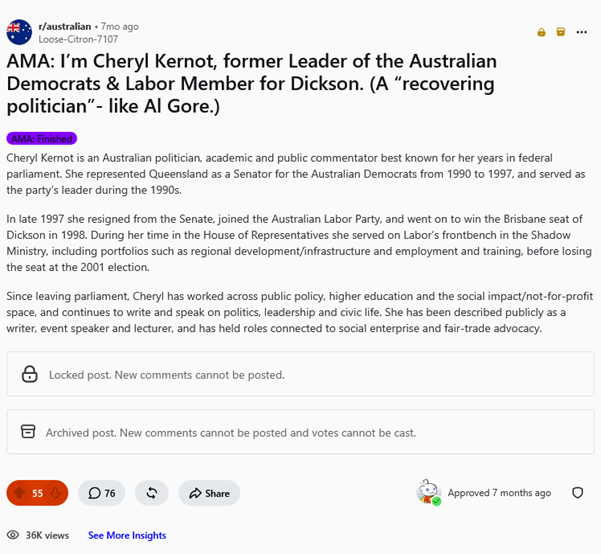Click the yellow lock icon in header
Image resolution: width=601 pixels, height=554 pixels.
pos(541,32)
